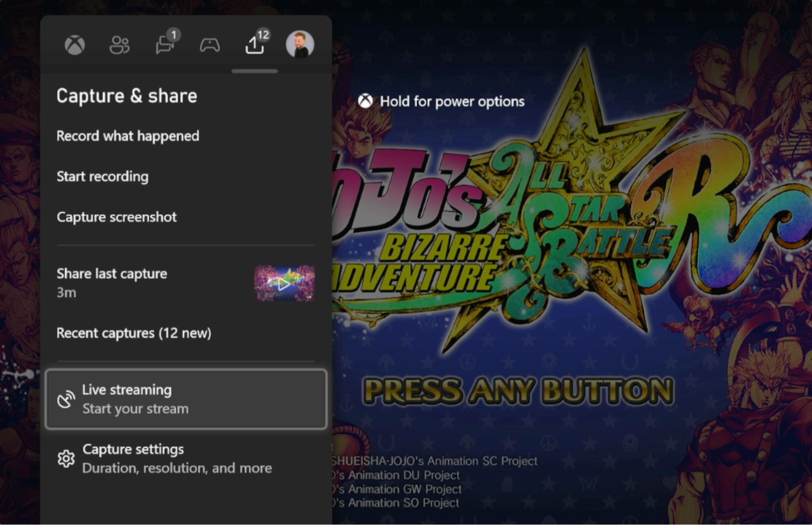Open the Xbox home guide tab
The width and height of the screenshot is (812, 525).
pos(75,45)
